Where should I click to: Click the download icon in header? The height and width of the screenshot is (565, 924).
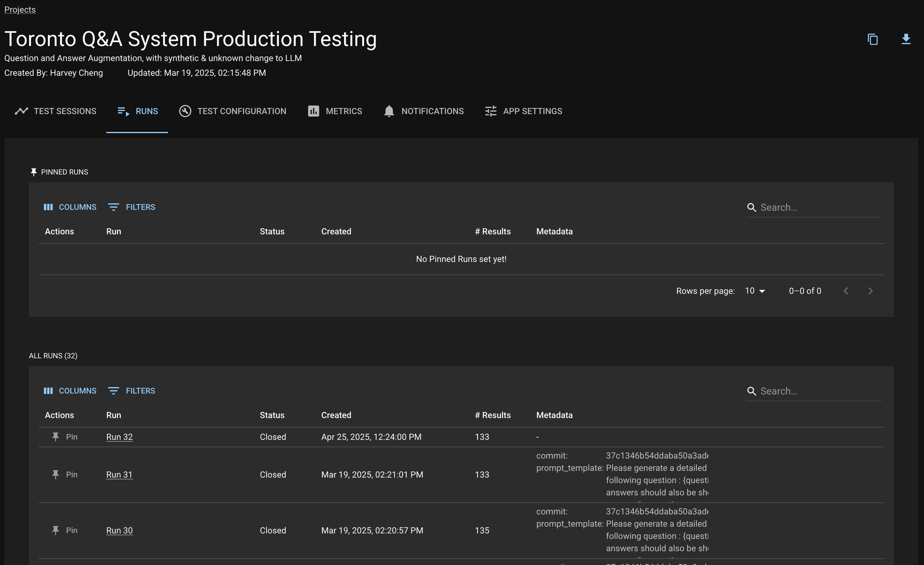pos(906,39)
